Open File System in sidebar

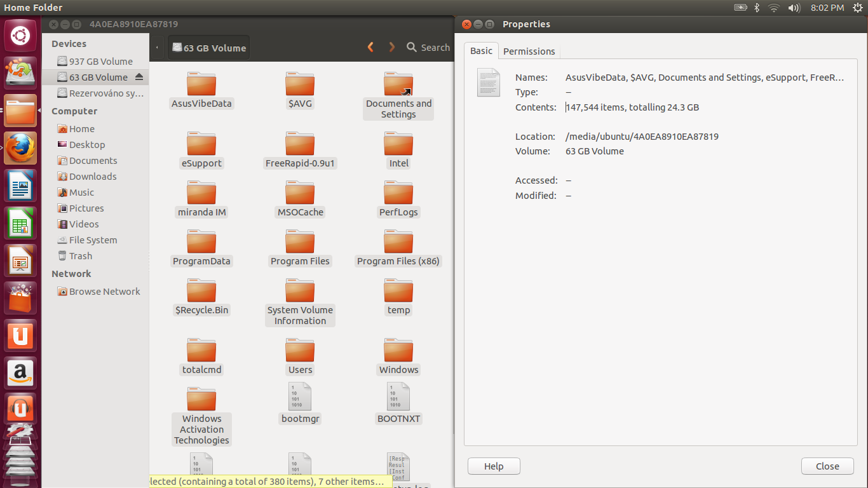95,240
